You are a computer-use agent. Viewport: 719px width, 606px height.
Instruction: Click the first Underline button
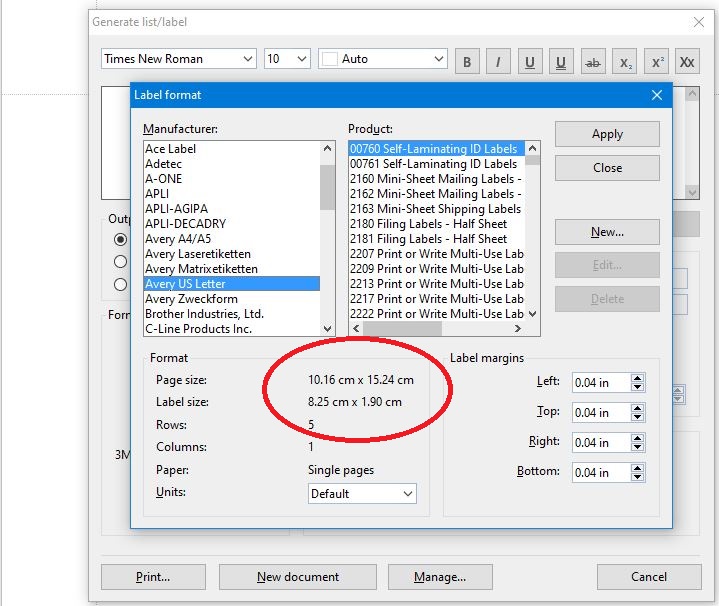coord(530,61)
